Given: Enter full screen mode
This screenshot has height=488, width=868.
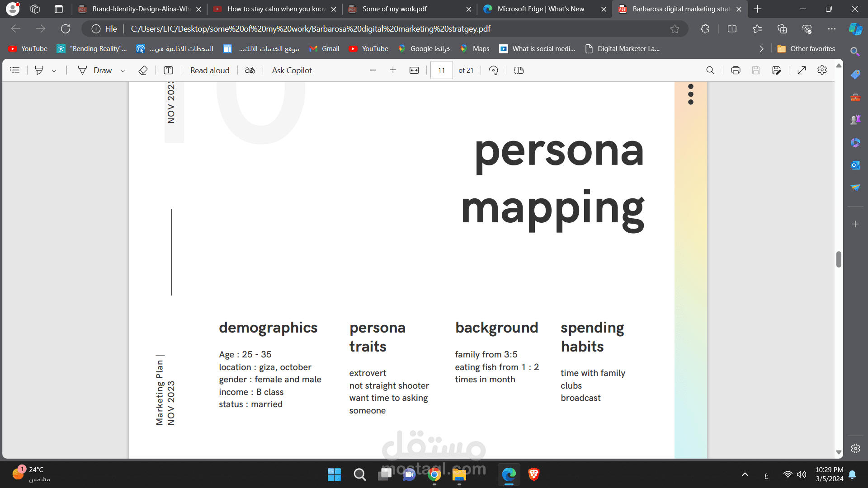Looking at the screenshot, I should (x=802, y=70).
